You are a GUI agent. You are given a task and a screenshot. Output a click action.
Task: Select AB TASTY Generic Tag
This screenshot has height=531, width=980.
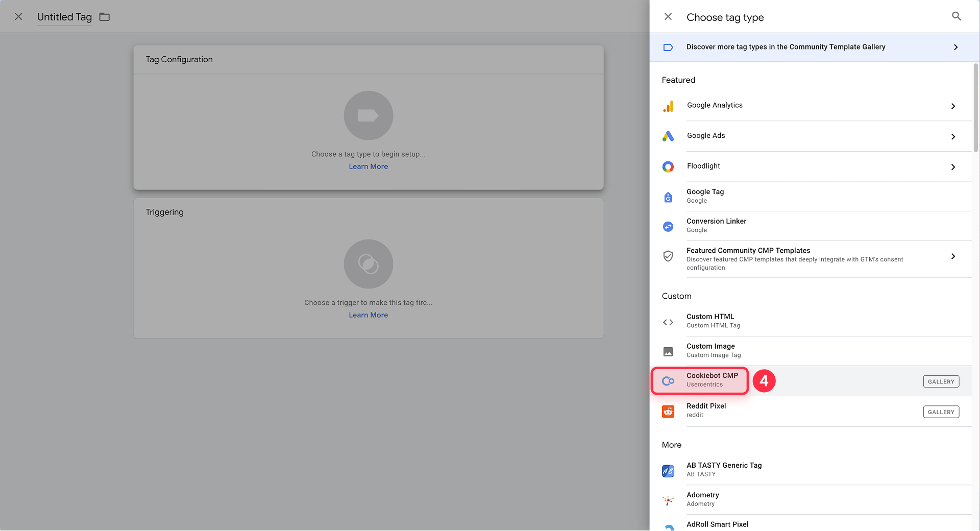tap(811, 470)
